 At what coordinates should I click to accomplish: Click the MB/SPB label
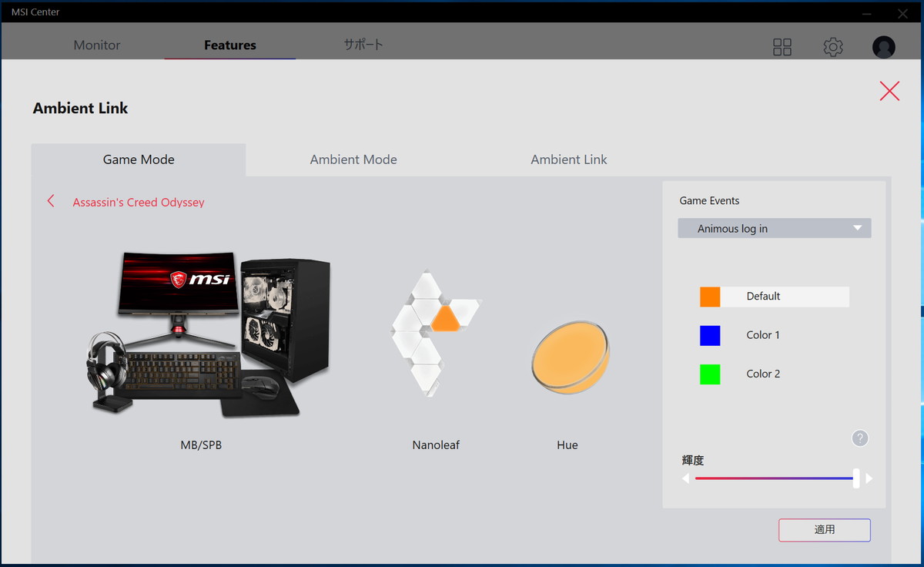point(201,445)
